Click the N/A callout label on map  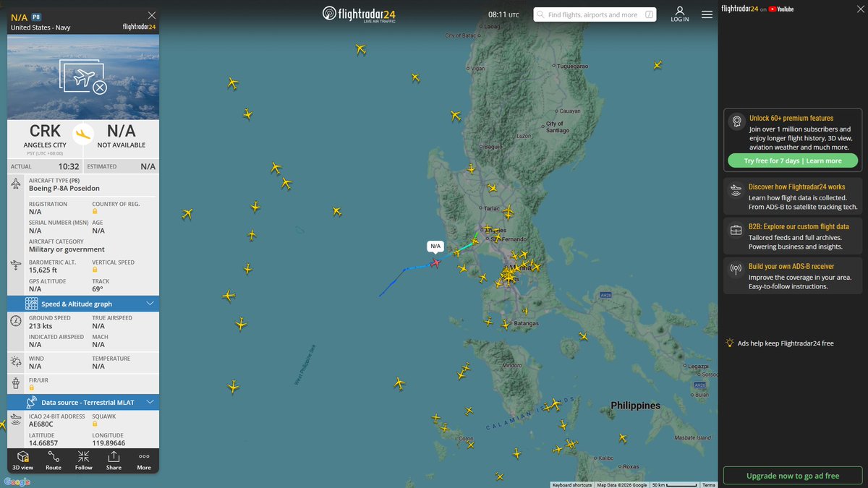[x=435, y=246]
